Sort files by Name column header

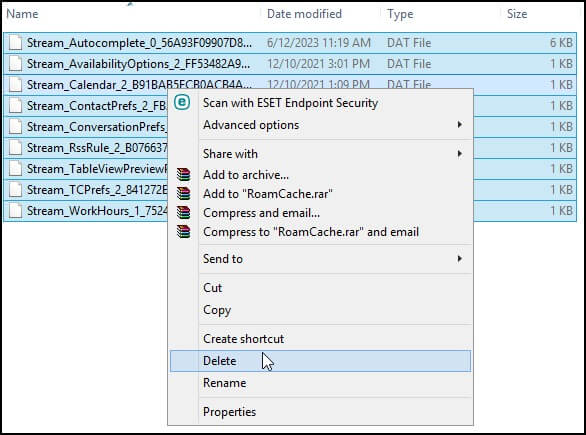[22, 14]
